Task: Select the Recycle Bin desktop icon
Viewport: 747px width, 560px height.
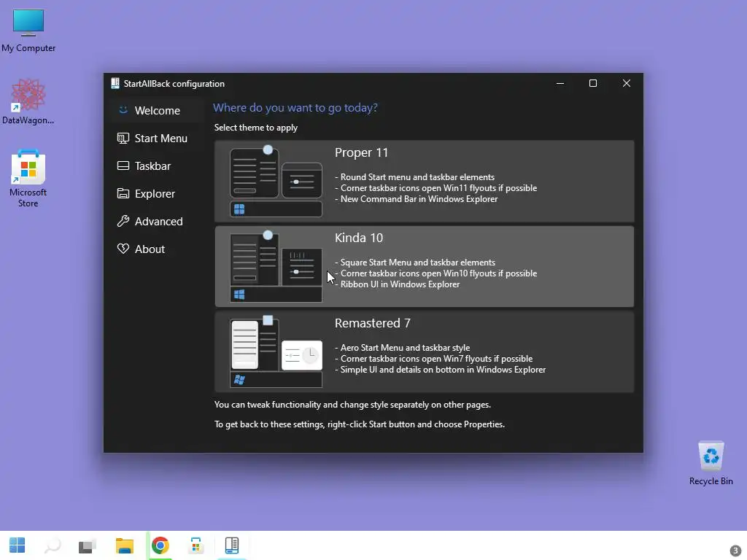Action: [x=711, y=463]
